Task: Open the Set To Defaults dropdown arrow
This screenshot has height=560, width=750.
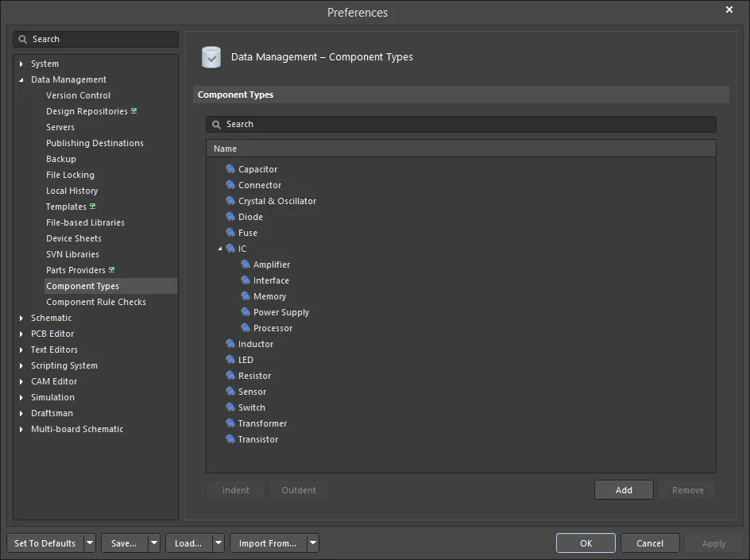Action: coord(90,543)
